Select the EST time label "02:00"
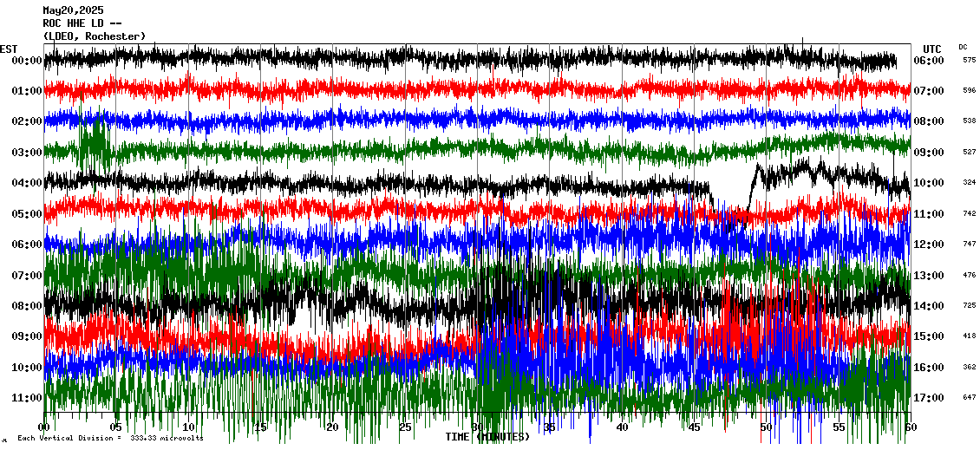Screen dimensions: 980x450 (27, 121)
